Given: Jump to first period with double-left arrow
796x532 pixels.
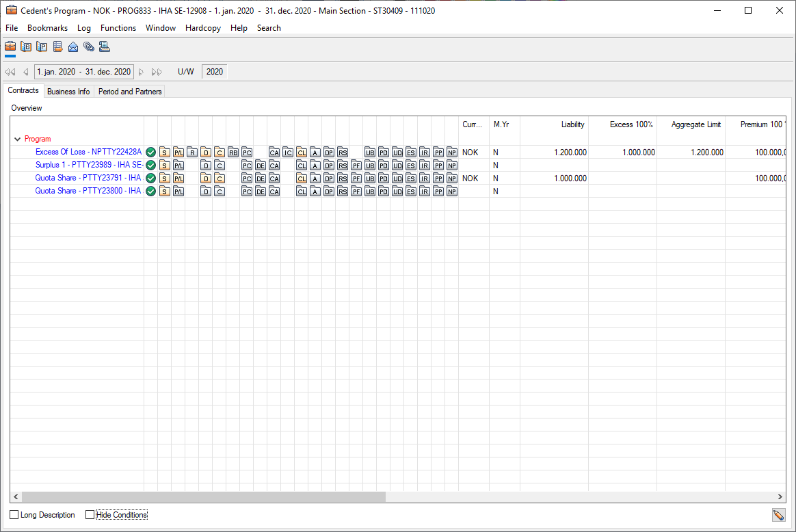Looking at the screenshot, I should [x=10, y=72].
